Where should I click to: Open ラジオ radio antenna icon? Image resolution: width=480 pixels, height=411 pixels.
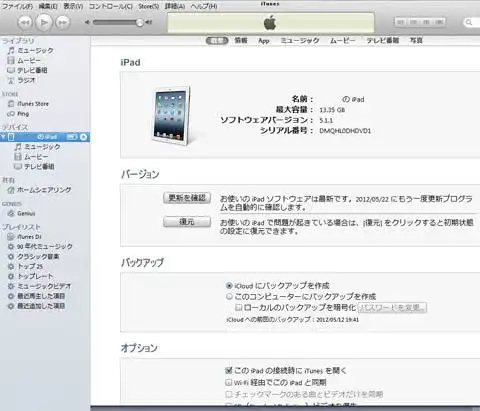[11, 80]
